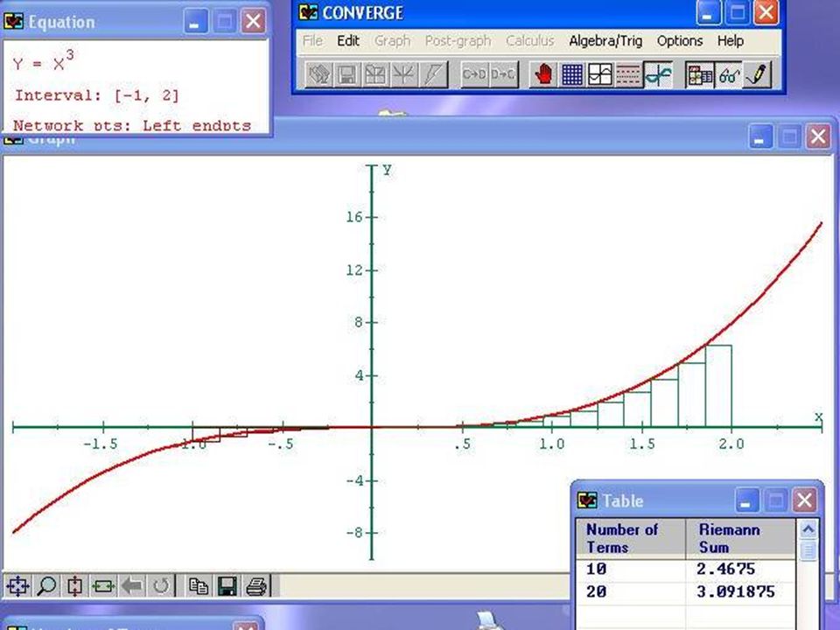Toggle the teal curve-on-axes icon
This screenshot has width=840, height=630.
(658, 75)
